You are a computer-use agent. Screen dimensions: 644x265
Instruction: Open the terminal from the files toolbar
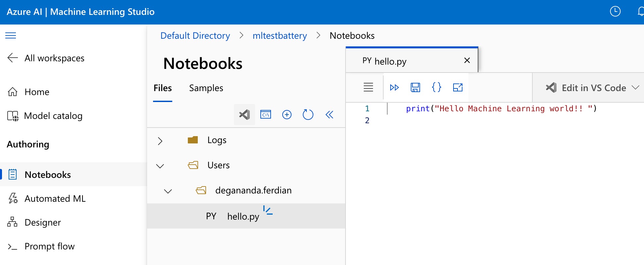(x=266, y=115)
